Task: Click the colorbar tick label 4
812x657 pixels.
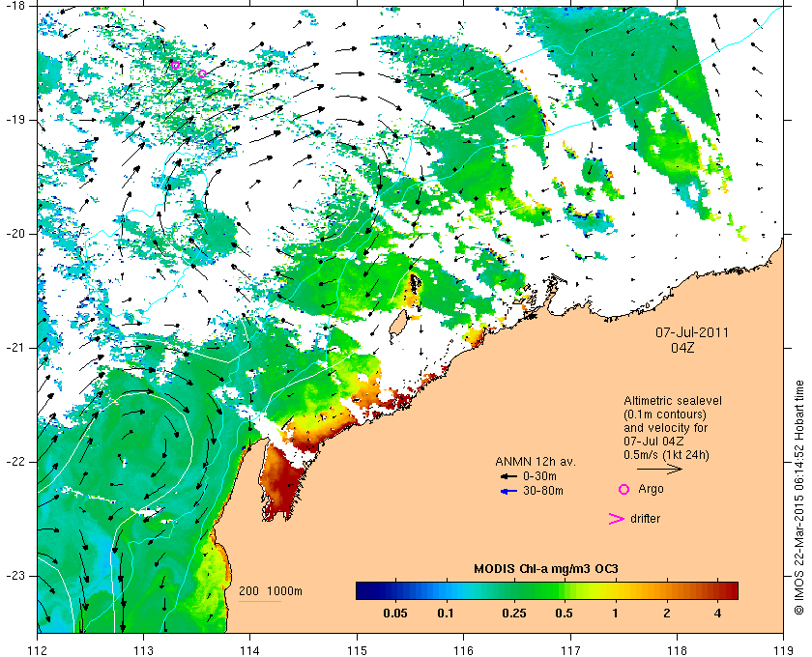Action: (717, 614)
